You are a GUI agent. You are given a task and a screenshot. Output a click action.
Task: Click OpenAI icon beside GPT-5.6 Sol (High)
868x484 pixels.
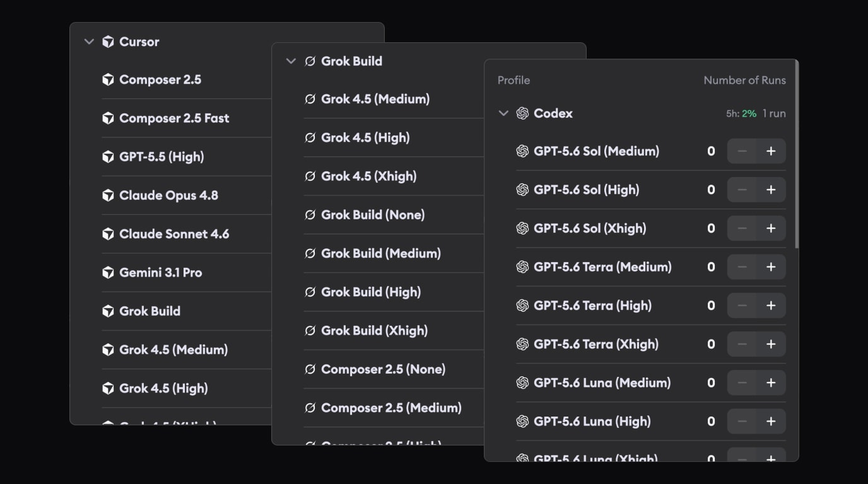coord(522,190)
